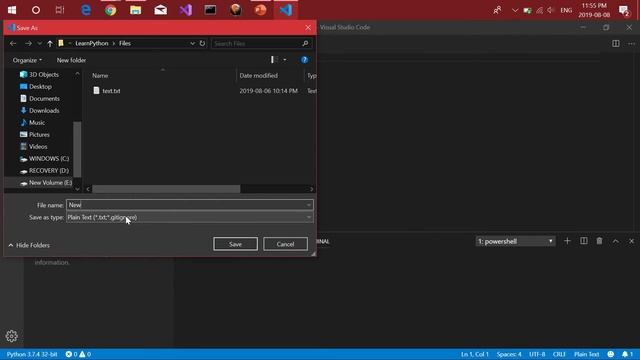
Task: Open Cortana search circle
Action: [36, 10]
